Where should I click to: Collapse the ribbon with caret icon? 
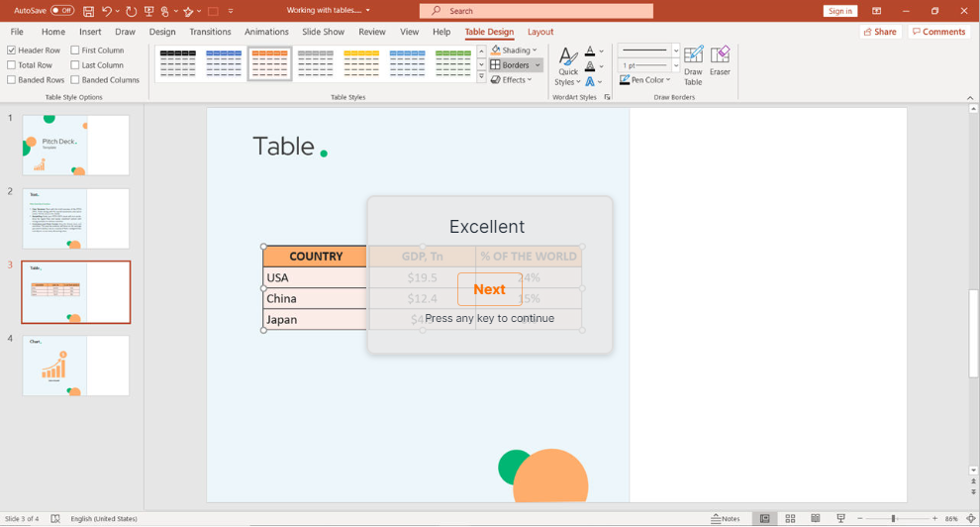[970, 97]
